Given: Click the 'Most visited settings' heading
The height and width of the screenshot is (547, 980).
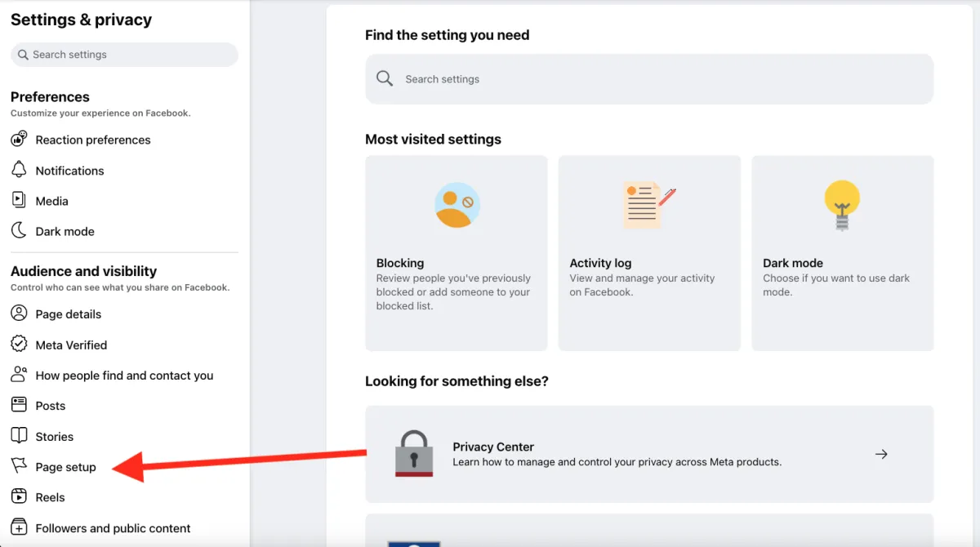Looking at the screenshot, I should click(x=433, y=140).
